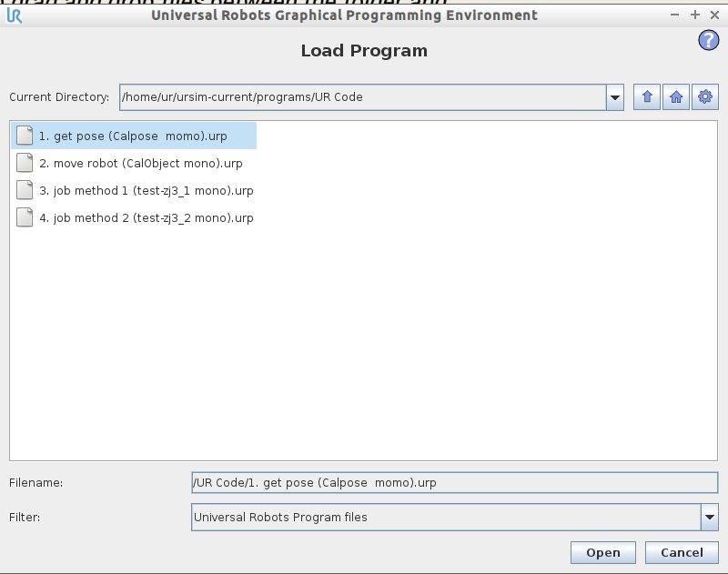Open file dialog settings gear
This screenshot has height=574, width=728.
click(704, 97)
